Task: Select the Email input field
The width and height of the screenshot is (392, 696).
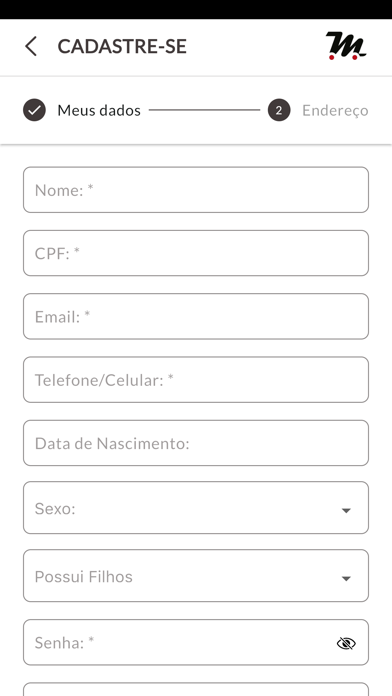Action: click(196, 316)
